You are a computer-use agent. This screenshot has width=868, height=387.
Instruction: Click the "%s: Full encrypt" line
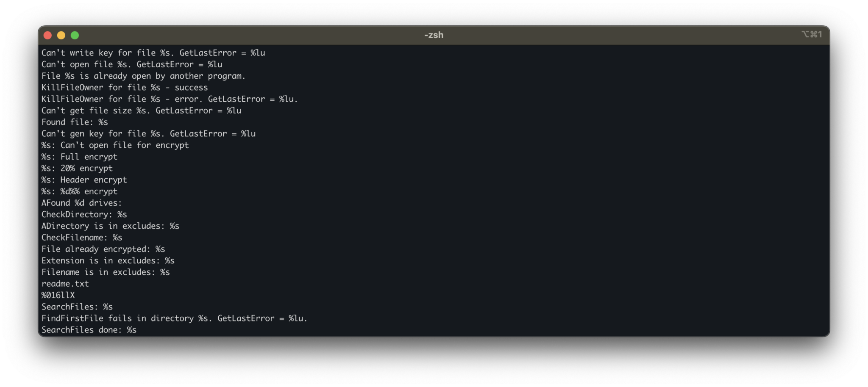[x=79, y=157]
